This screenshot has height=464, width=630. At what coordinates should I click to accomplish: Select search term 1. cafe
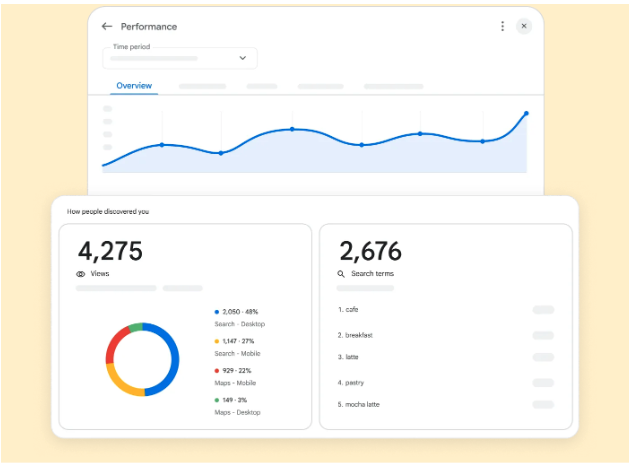[x=348, y=309]
